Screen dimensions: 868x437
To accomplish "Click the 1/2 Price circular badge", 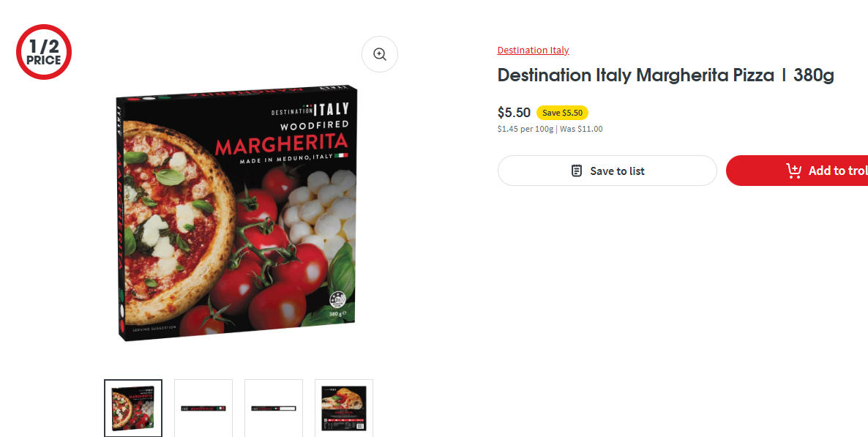I will tap(44, 52).
